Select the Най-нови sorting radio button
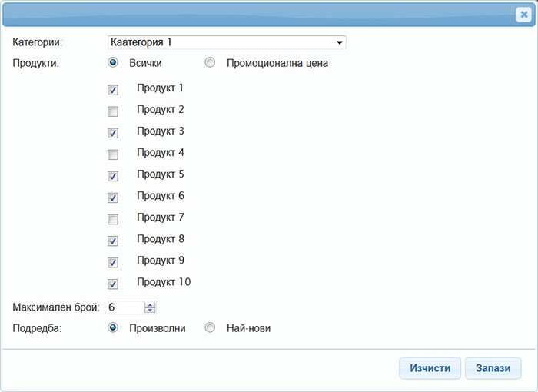This screenshot has width=538, height=392. 210,327
